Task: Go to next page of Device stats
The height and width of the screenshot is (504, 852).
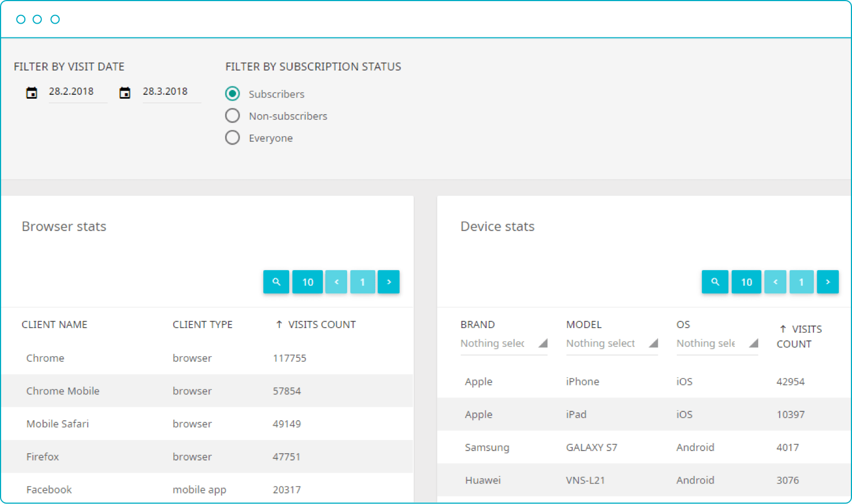Action: point(828,282)
